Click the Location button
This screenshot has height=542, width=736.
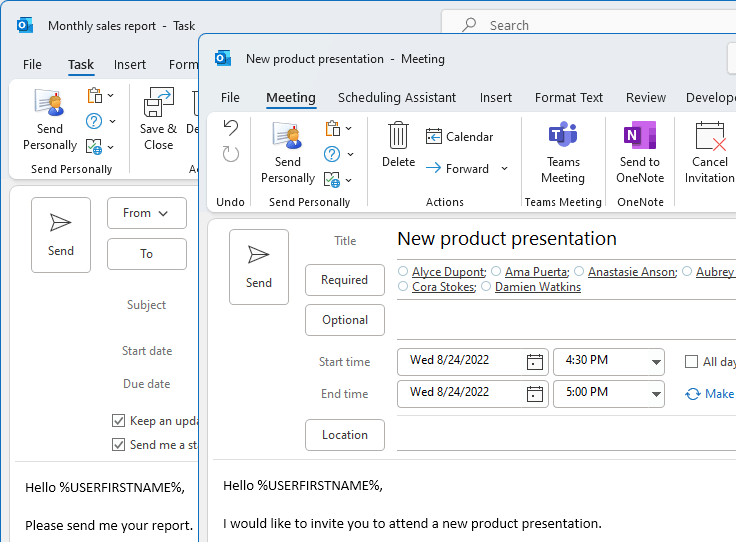345,435
